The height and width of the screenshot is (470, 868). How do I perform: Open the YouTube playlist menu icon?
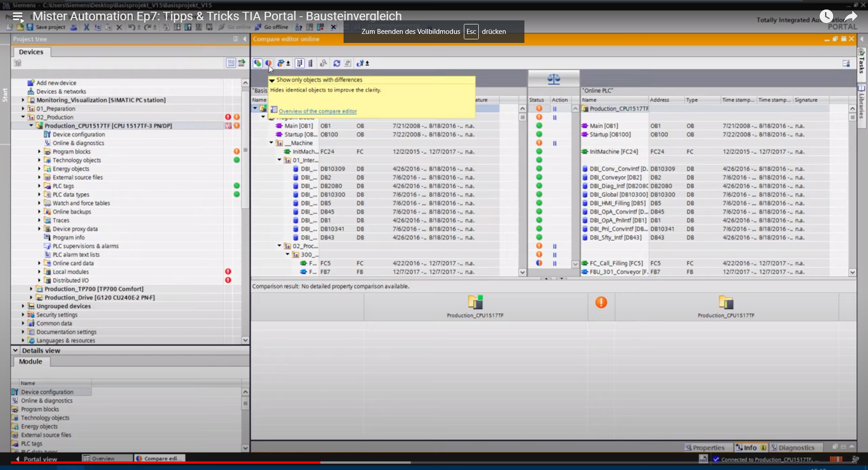18,17
